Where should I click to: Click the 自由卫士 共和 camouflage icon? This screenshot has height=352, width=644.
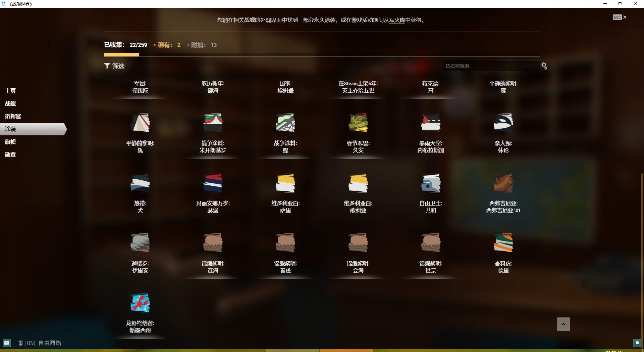pyautogui.click(x=431, y=183)
